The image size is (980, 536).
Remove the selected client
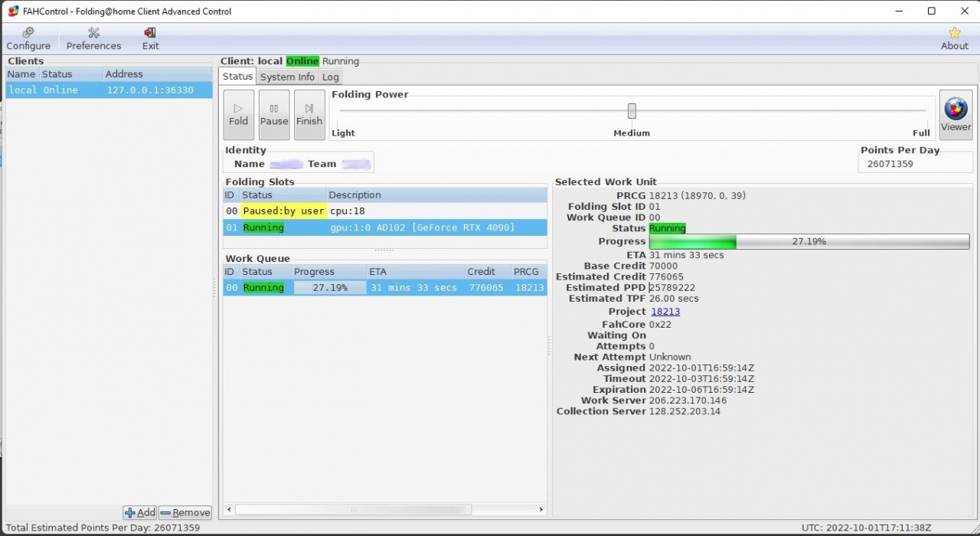185,513
